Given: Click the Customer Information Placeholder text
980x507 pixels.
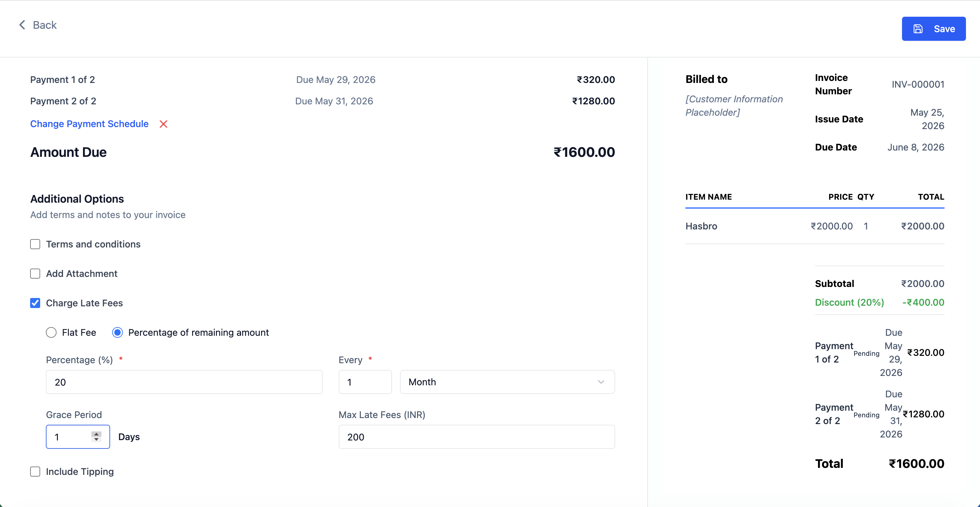Looking at the screenshot, I should pyautogui.click(x=734, y=106).
